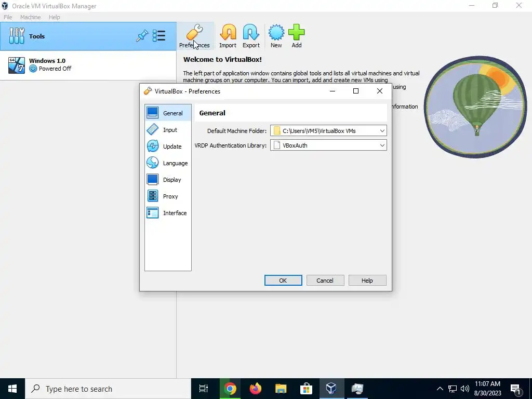Select the Powered Off status text
Image resolution: width=532 pixels, height=399 pixels.
[55, 69]
